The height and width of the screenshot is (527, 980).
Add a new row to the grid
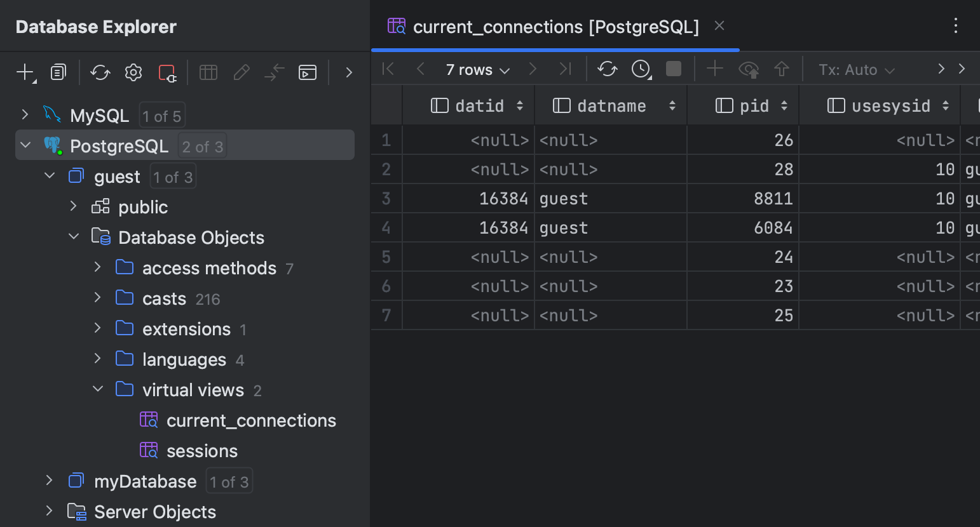[x=714, y=69]
